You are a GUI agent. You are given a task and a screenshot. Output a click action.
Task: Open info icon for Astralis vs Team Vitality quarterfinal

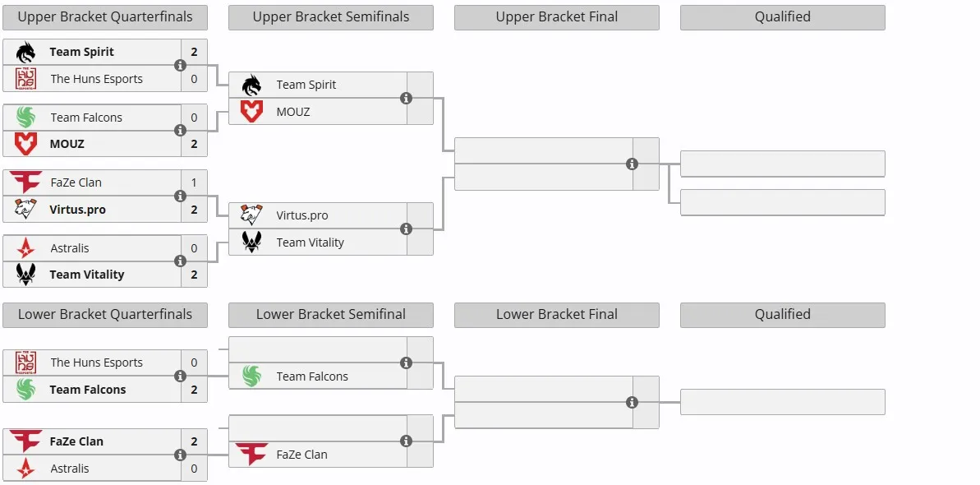click(180, 261)
